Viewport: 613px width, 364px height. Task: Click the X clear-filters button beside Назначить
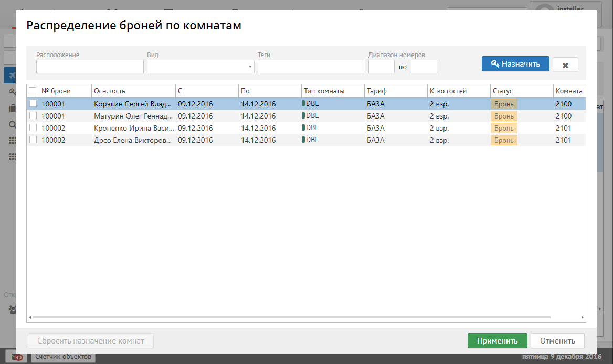[565, 65]
